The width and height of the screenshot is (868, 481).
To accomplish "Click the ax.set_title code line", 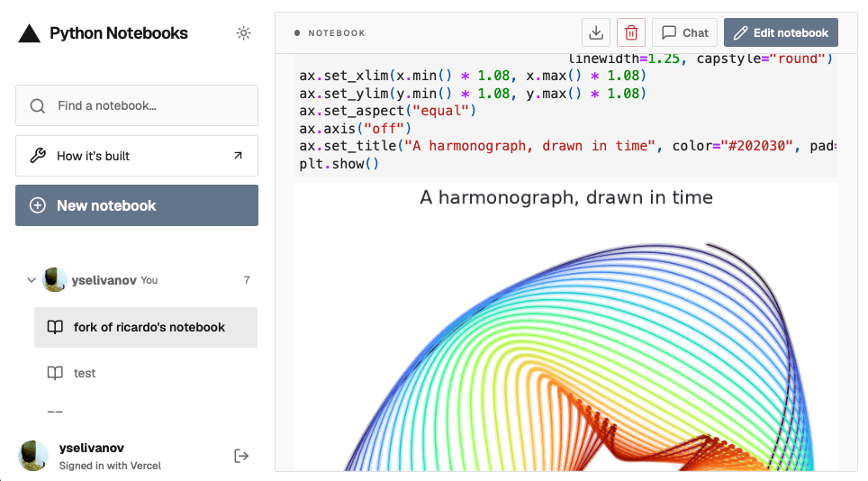I will (x=568, y=146).
